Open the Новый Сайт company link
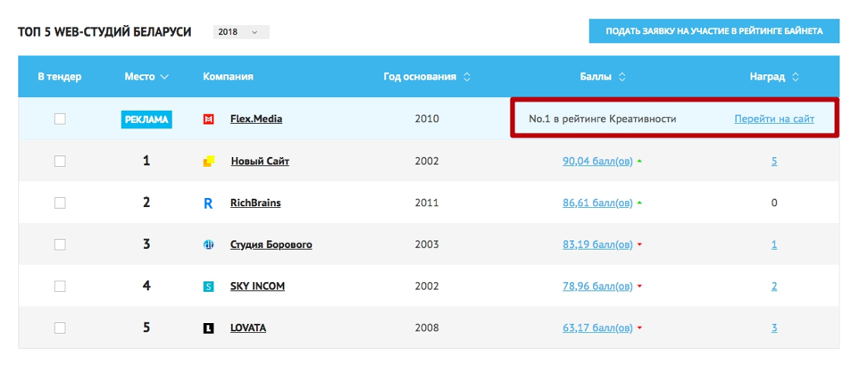The width and height of the screenshot is (868, 373). (260, 161)
